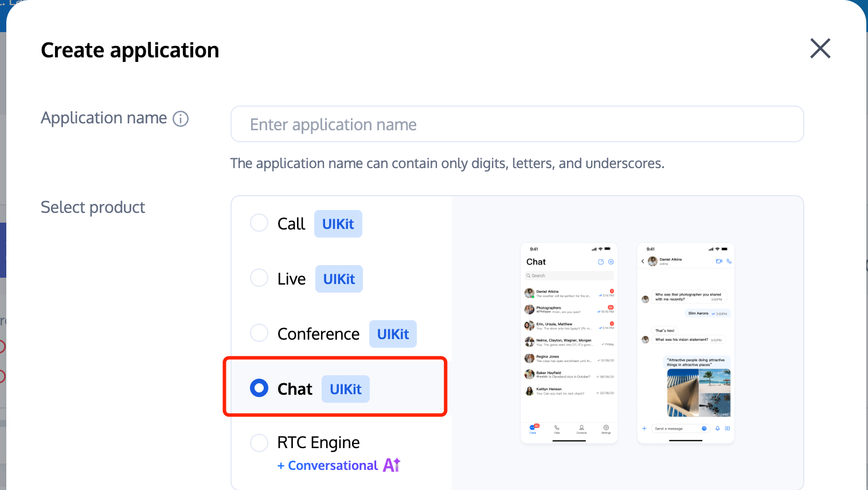
Task: Close the Create application dialog
Action: point(820,49)
